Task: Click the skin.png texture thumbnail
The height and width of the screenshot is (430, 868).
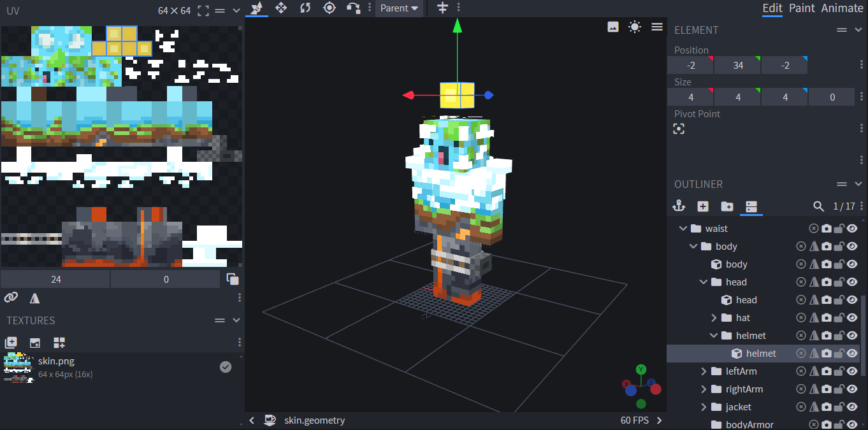Action: point(18,367)
